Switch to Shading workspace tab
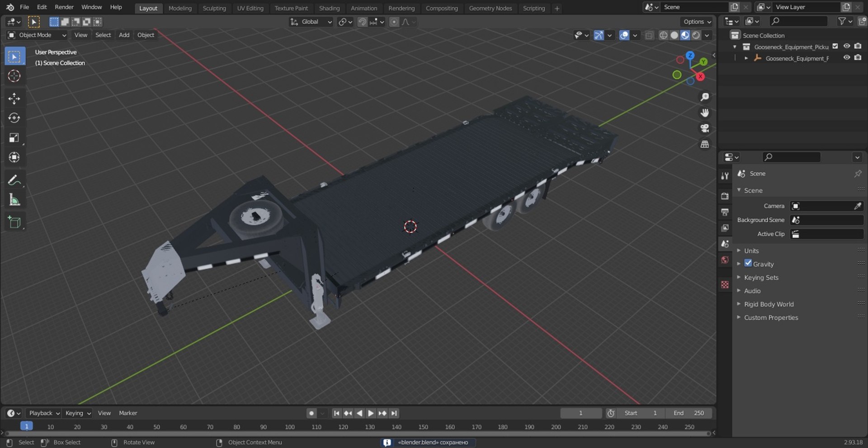This screenshot has width=868, height=448. coord(329,8)
